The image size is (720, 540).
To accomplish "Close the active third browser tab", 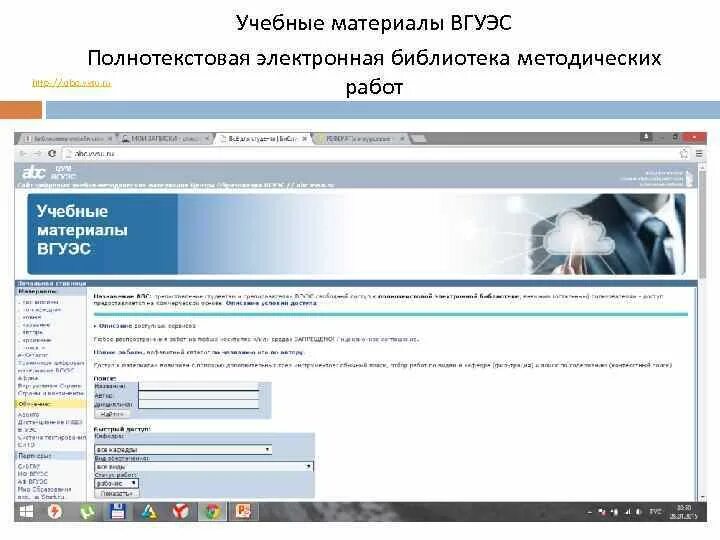I will click(304, 138).
